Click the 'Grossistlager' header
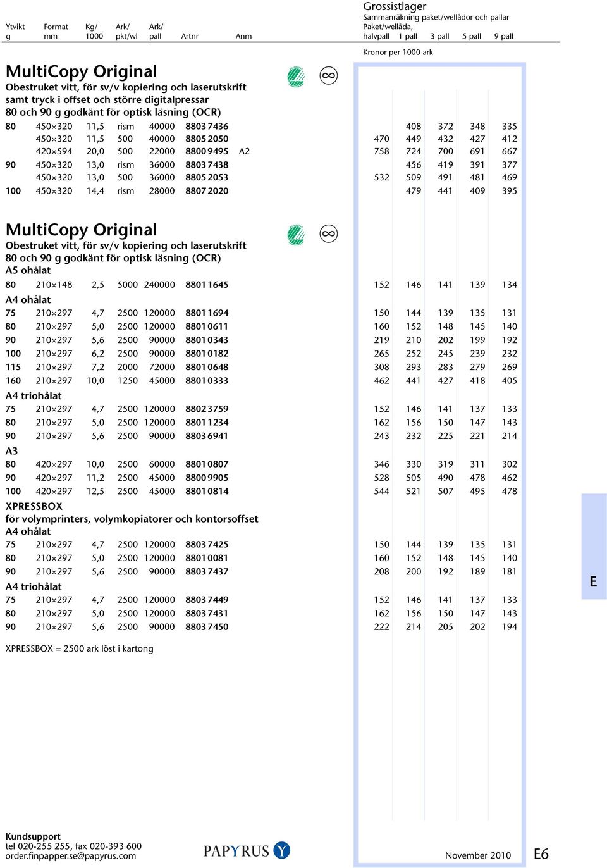607x868 pixels. click(x=395, y=6)
